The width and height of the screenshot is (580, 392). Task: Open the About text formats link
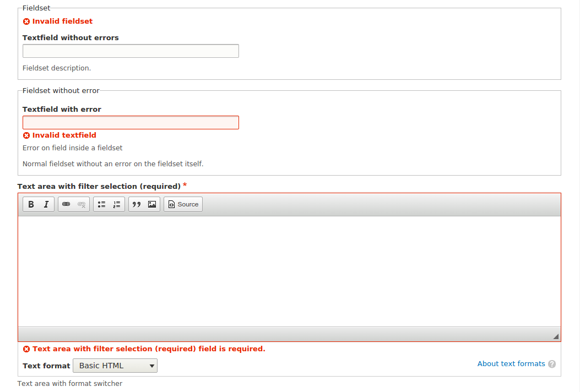pos(511,363)
